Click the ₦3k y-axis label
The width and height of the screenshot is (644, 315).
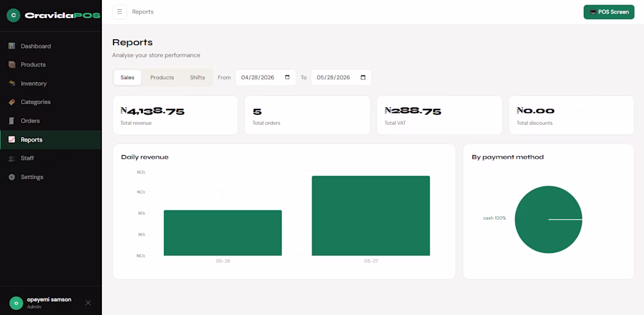(141, 172)
